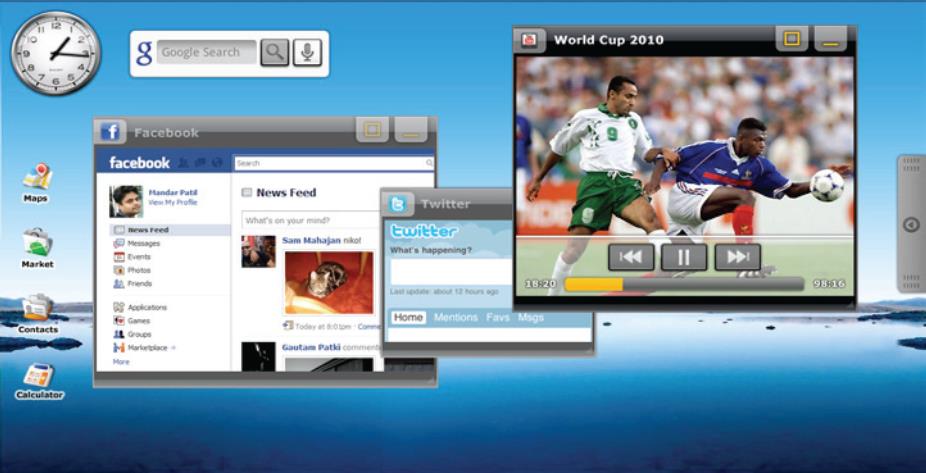
Task: Open Applications in Facebook sidebar
Action: pyautogui.click(x=140, y=307)
